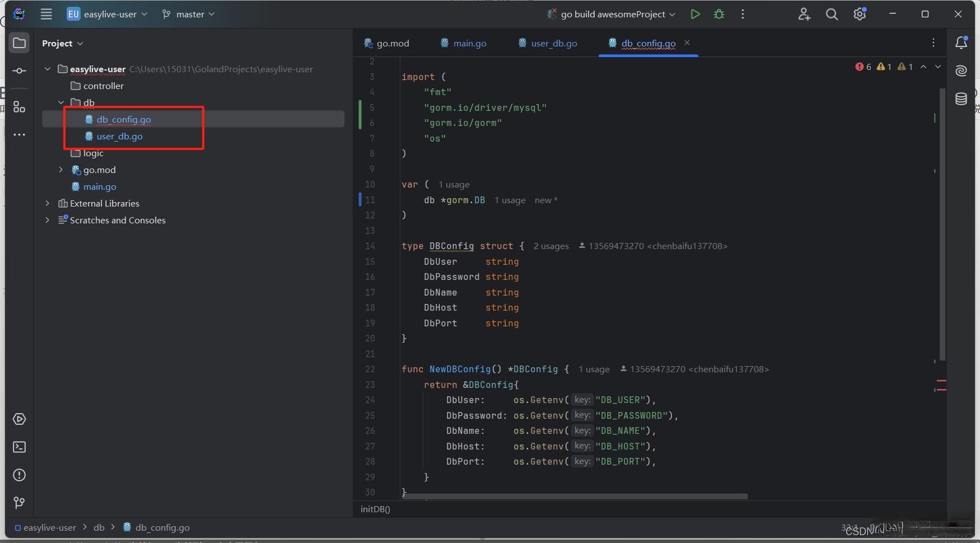Viewport: 980px width, 543px height.
Task: Switch to the go.mod editor tab
Action: tap(386, 43)
